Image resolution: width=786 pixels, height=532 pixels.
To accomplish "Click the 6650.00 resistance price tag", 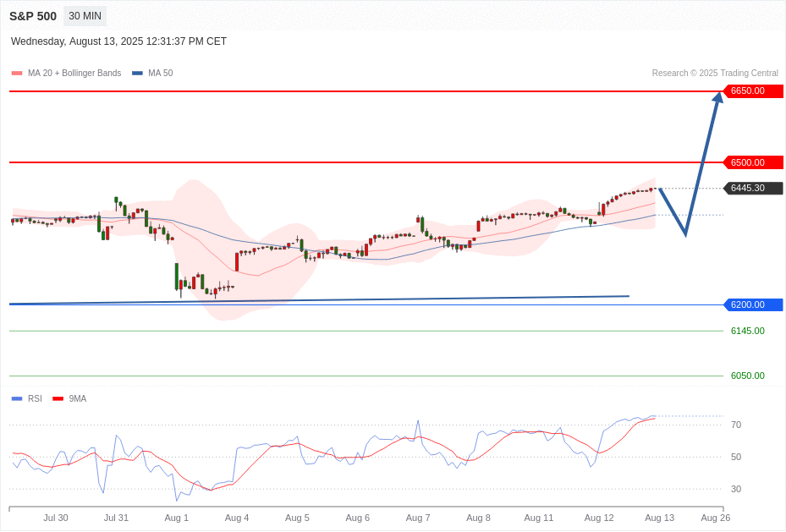I will [x=753, y=90].
